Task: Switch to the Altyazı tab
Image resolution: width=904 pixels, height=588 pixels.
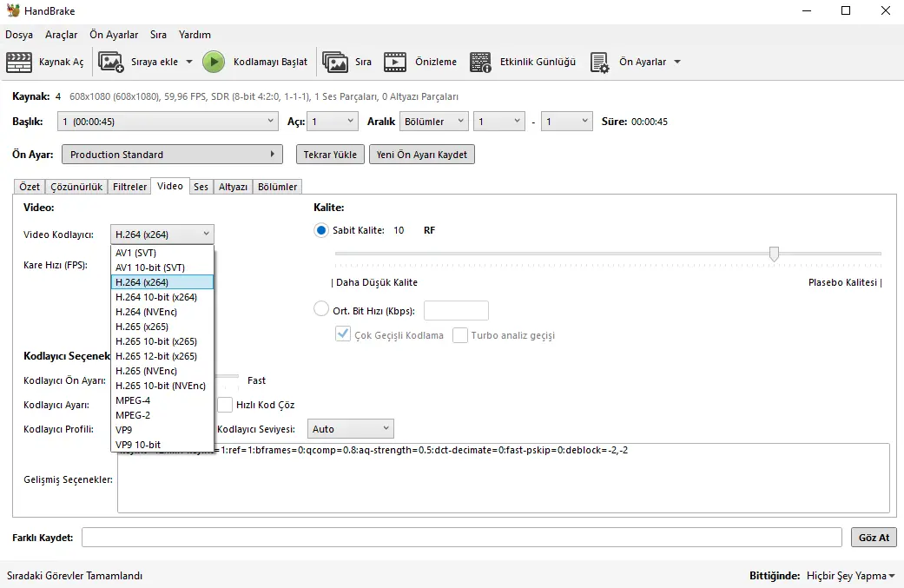Action: coord(233,187)
